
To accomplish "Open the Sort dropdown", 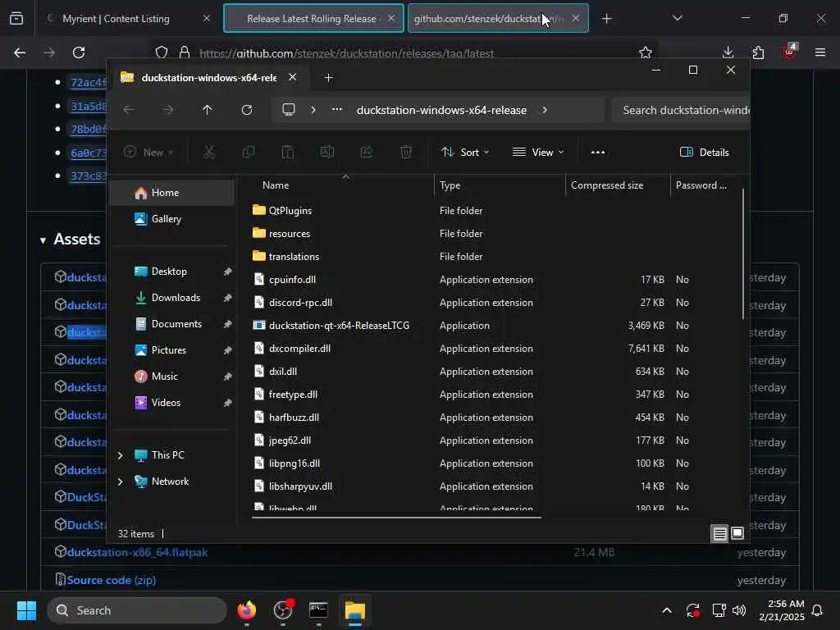I will pyautogui.click(x=465, y=152).
